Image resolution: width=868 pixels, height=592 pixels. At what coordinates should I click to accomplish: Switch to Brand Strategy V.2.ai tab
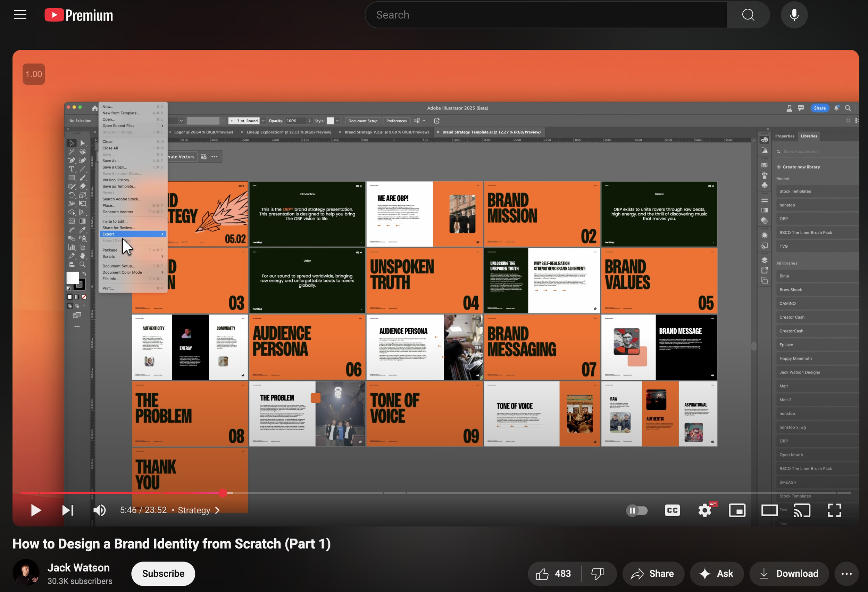tap(386, 132)
